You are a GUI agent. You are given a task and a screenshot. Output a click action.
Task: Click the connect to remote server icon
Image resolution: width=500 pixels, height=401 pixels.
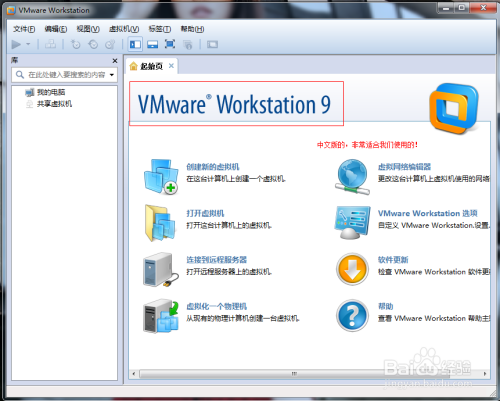(x=161, y=269)
